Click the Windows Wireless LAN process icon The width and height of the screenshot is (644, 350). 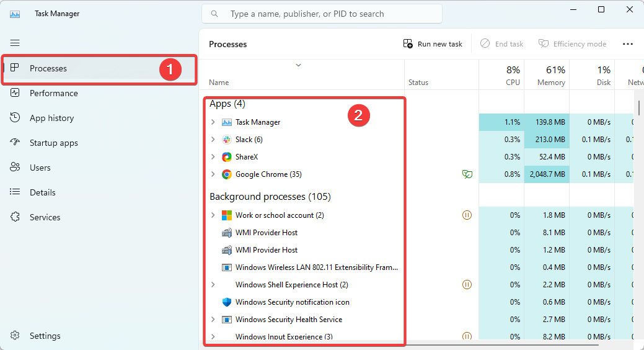tap(227, 267)
